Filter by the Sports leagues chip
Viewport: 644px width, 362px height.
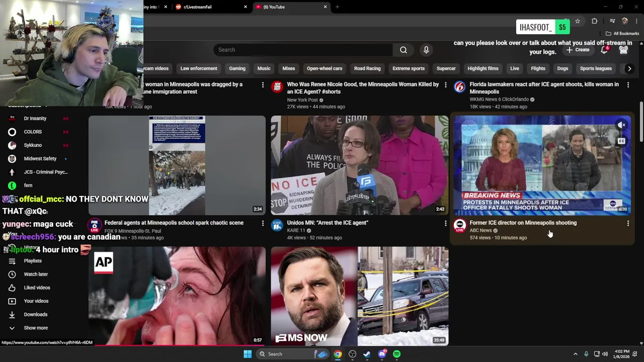pyautogui.click(x=596, y=68)
